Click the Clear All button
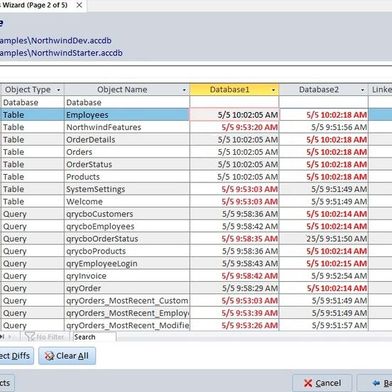The height and width of the screenshot is (392, 392). pos(67,356)
